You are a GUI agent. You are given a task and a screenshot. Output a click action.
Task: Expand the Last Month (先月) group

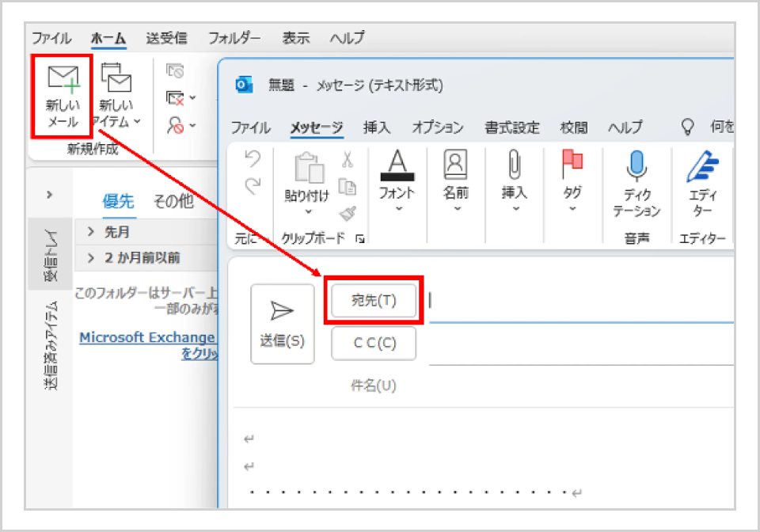90,232
